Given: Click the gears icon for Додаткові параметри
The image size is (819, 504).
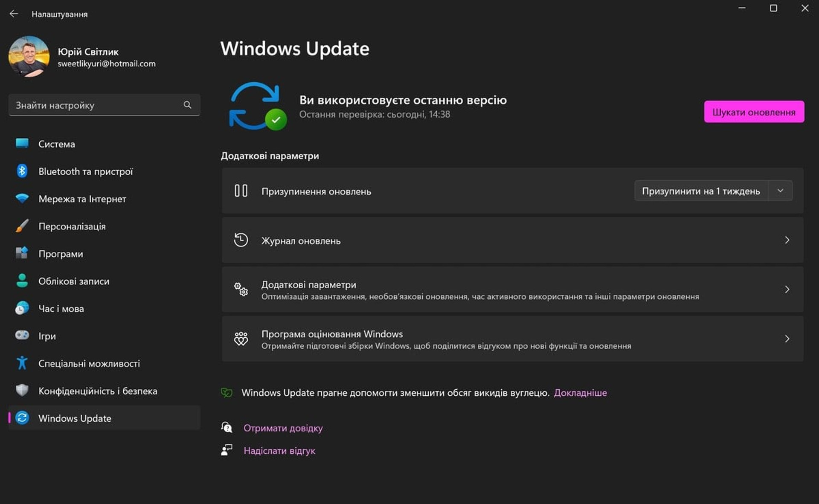Looking at the screenshot, I should [x=241, y=289].
